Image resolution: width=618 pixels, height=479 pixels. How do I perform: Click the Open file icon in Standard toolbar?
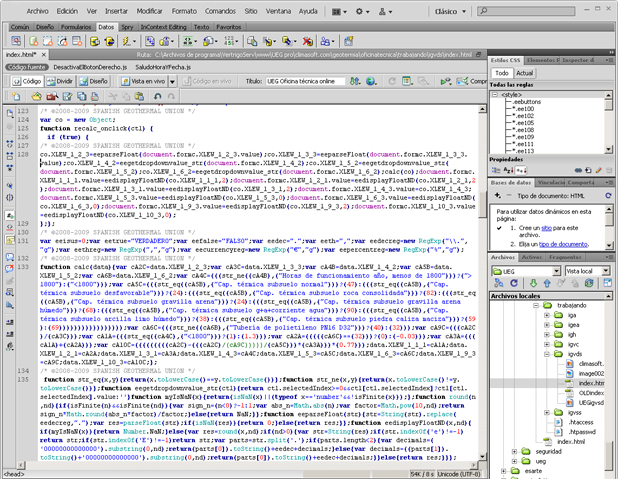[x=36, y=96]
